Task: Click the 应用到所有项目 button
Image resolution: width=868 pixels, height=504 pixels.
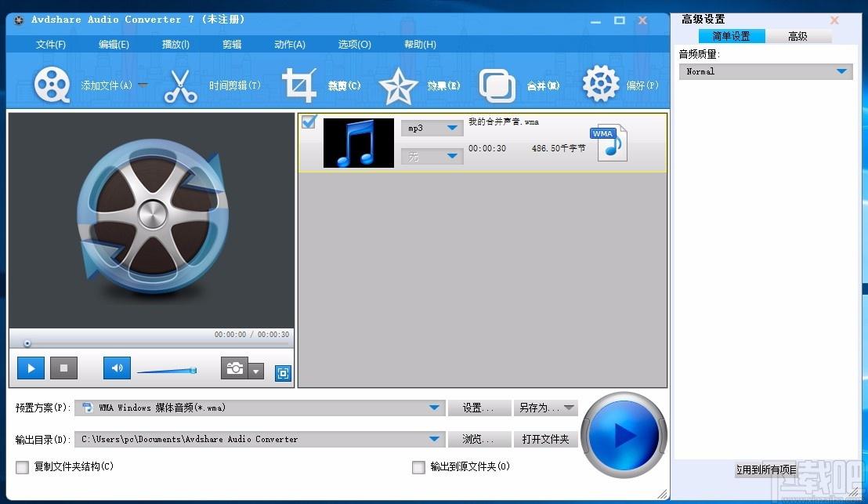Action: click(x=765, y=470)
